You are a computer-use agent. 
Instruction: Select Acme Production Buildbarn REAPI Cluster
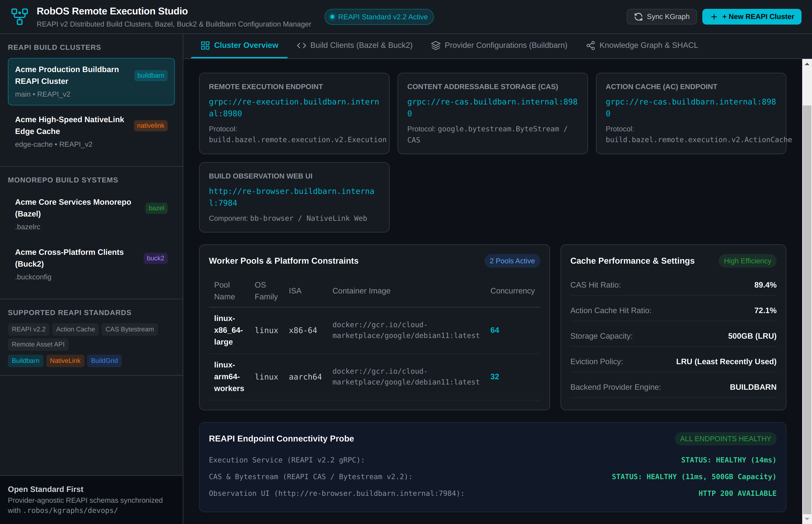point(91,82)
